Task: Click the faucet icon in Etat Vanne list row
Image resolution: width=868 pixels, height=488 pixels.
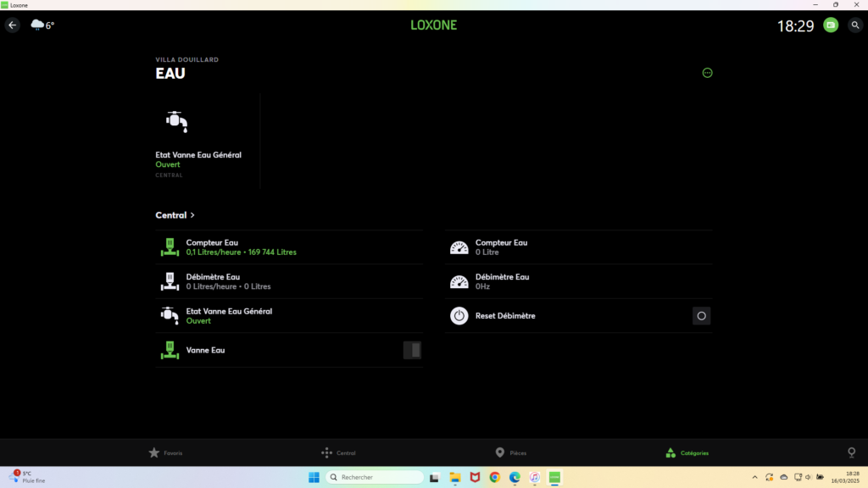Action: coord(170,315)
